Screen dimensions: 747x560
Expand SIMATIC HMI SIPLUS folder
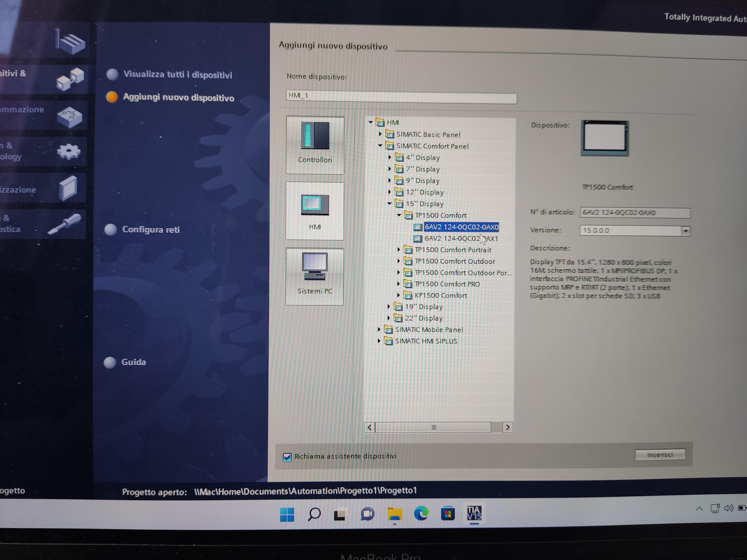click(379, 341)
